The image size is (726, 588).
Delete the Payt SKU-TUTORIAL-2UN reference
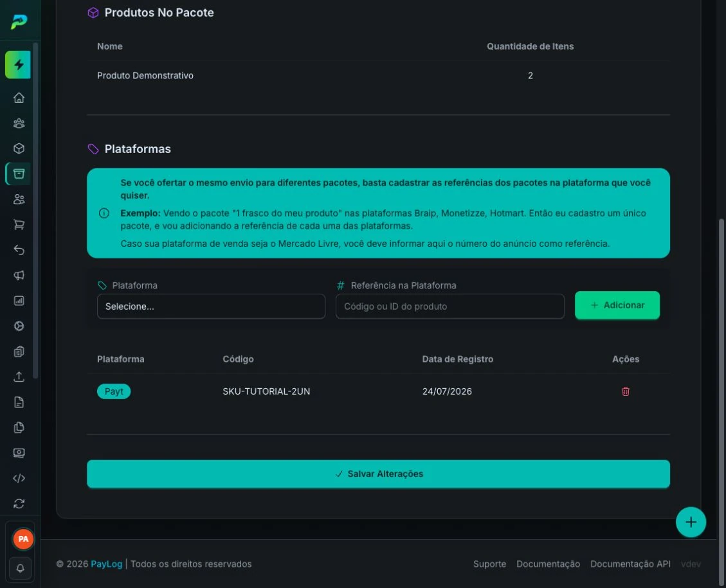point(626,391)
